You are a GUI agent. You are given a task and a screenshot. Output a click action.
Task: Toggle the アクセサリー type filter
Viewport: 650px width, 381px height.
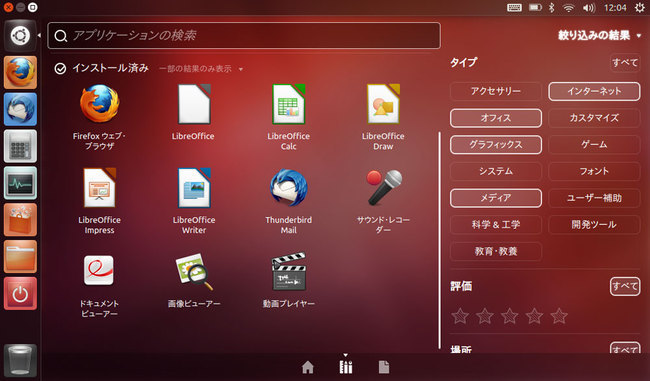pyautogui.click(x=496, y=91)
